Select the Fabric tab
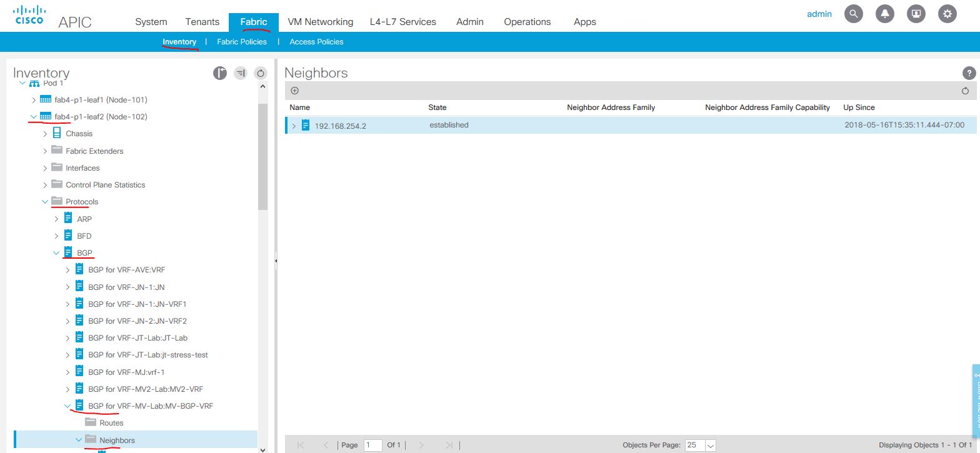 click(254, 21)
